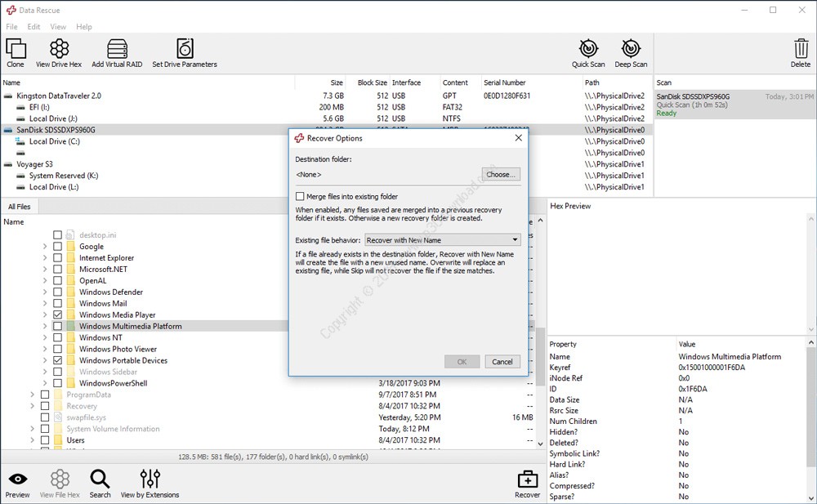
Task: Select System Reserved (K:) volume icon
Action: (21, 176)
